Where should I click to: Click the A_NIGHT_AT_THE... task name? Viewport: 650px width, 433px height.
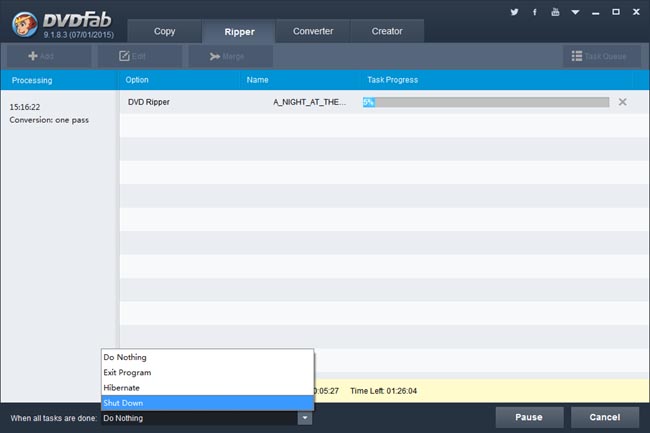(x=309, y=102)
